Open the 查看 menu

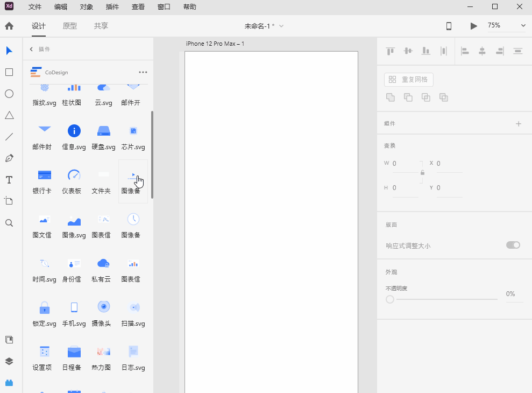tap(138, 7)
